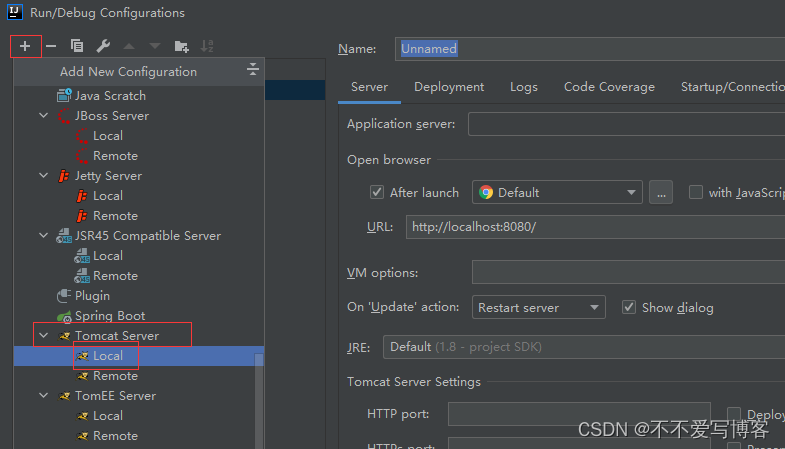Image resolution: width=785 pixels, height=449 pixels.
Task: Click the TomEE Server icon
Action: pos(65,396)
